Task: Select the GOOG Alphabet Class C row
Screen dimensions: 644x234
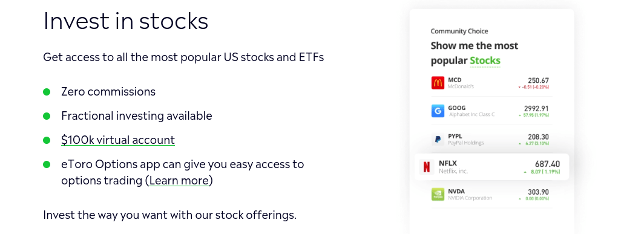Action: [x=490, y=111]
